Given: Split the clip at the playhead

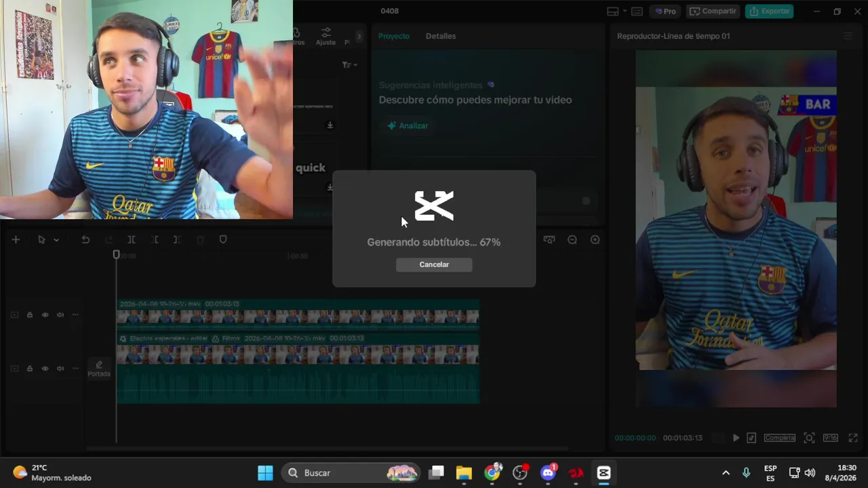Looking at the screenshot, I should click(132, 239).
